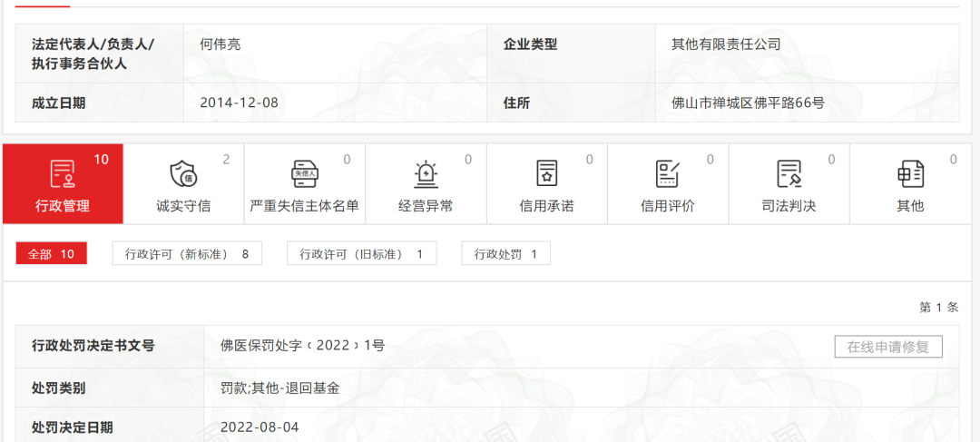Screen dimensions: 980x442
Task: Filter by 行政许可（旧标准） 1
Action: [x=362, y=254]
